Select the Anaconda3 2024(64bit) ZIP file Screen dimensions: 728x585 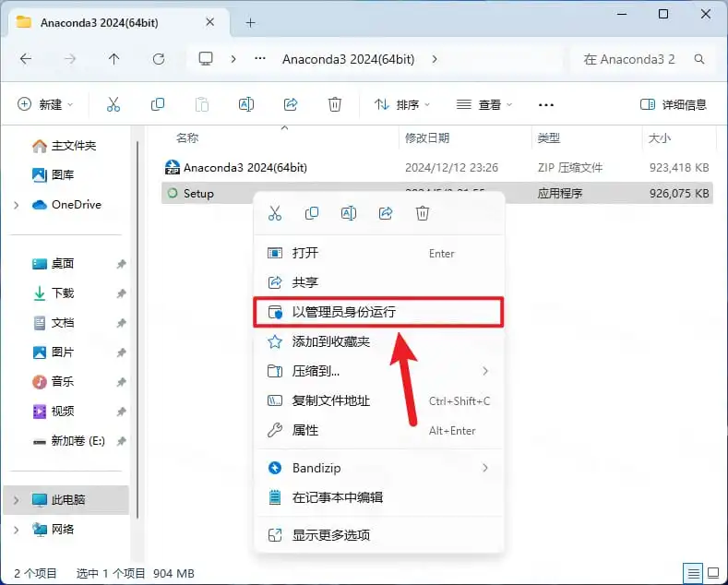pos(437,168)
